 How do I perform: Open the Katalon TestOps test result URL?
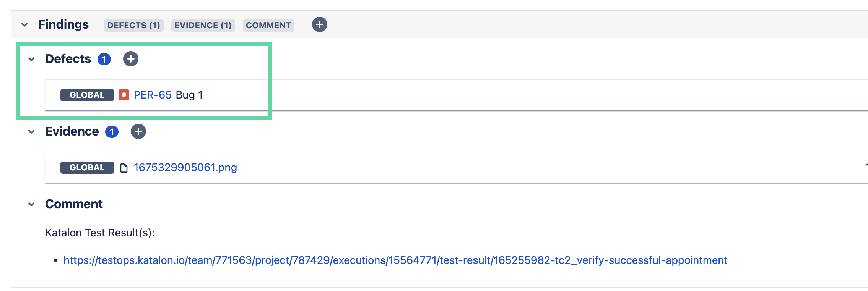tap(395, 260)
